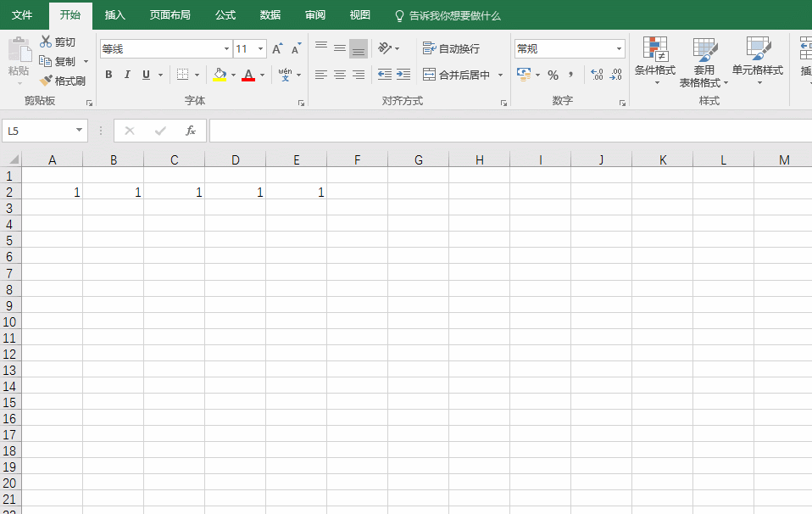This screenshot has width=812, height=514.
Task: Open the font name dropdown (等线)
Action: click(x=226, y=49)
